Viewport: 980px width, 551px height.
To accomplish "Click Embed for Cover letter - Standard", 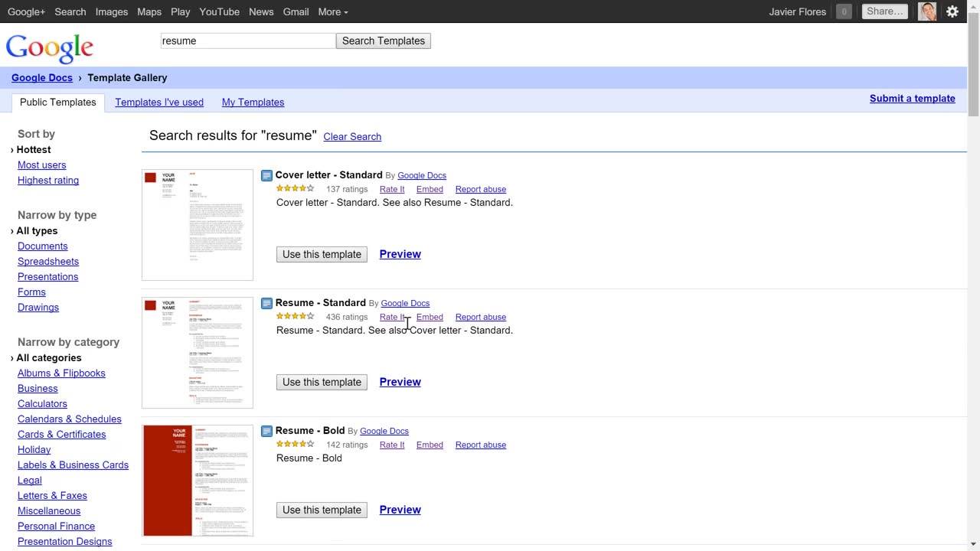I will click(x=430, y=189).
